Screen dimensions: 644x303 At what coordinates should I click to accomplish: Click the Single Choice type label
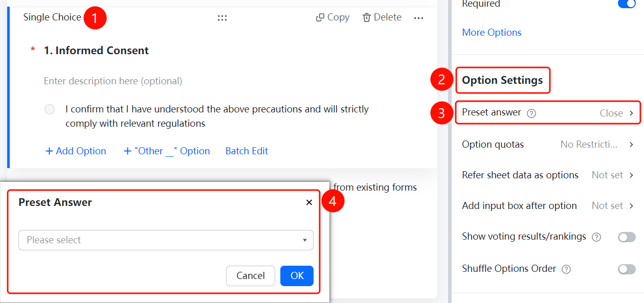52,17
